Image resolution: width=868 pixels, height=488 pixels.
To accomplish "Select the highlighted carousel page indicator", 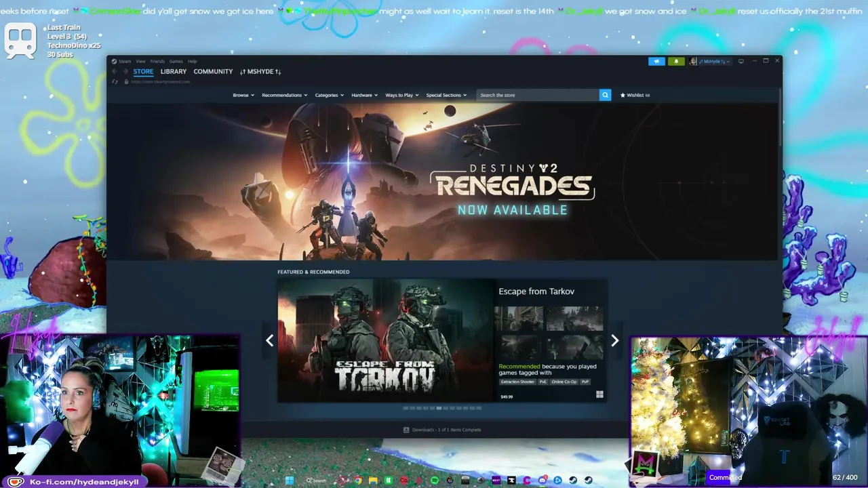I will pyautogui.click(x=439, y=408).
